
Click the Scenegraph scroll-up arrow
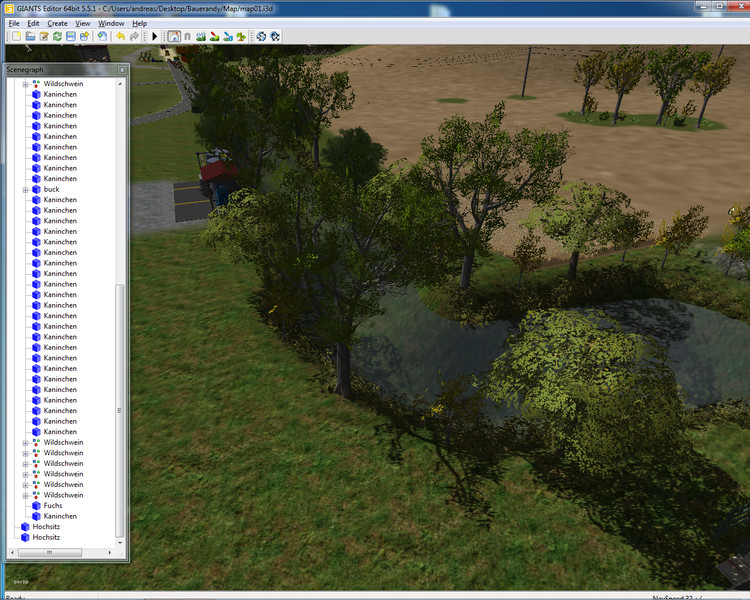(120, 84)
